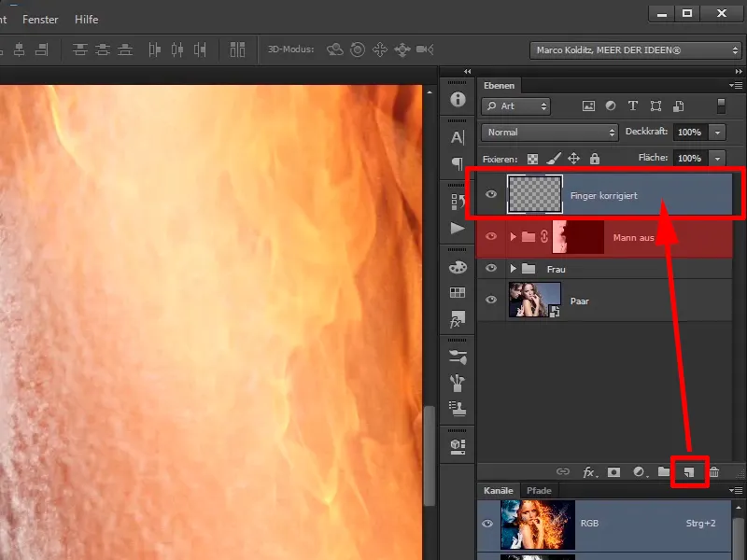747x560 pixels.
Task: Filter layers by text layers icon
Action: click(x=633, y=106)
